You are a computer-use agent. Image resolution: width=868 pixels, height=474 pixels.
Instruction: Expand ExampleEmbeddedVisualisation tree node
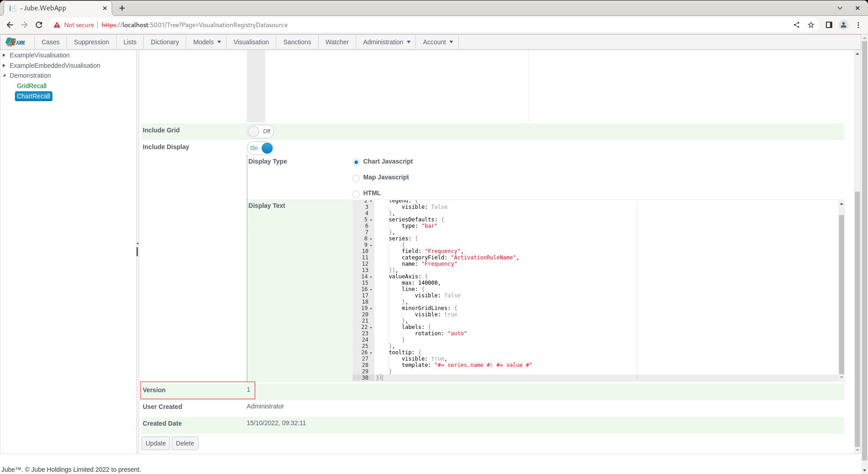point(4,66)
